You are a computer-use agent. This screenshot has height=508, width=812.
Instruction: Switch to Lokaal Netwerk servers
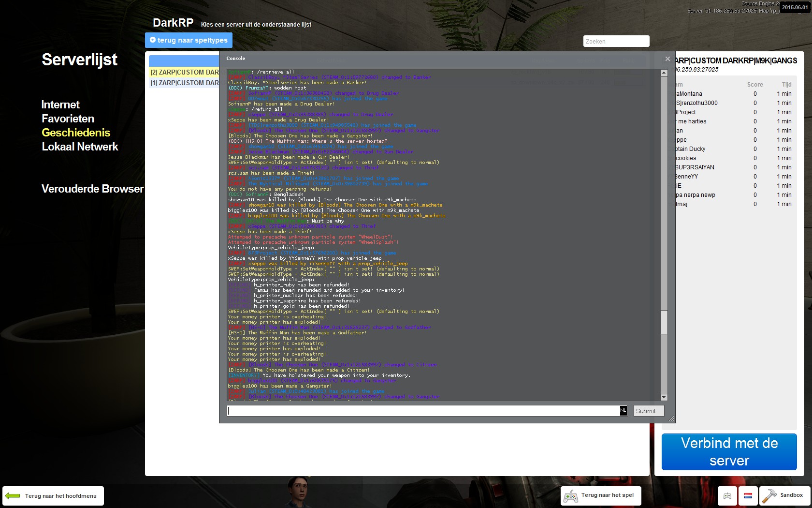click(80, 147)
